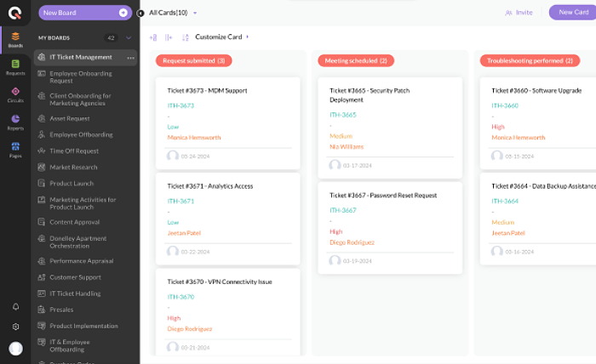Click the Invite link
596x364 pixels.
click(519, 13)
